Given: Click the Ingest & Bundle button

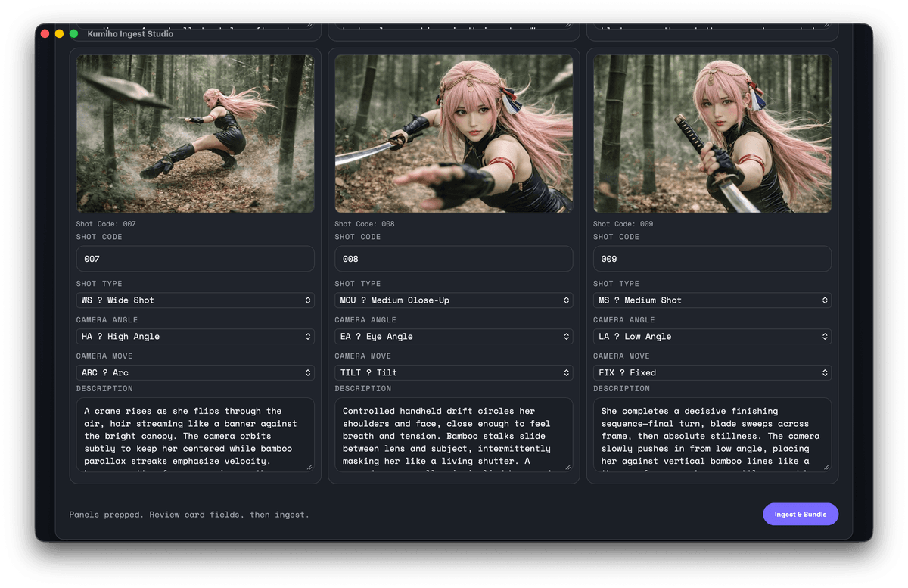Looking at the screenshot, I should click(800, 515).
